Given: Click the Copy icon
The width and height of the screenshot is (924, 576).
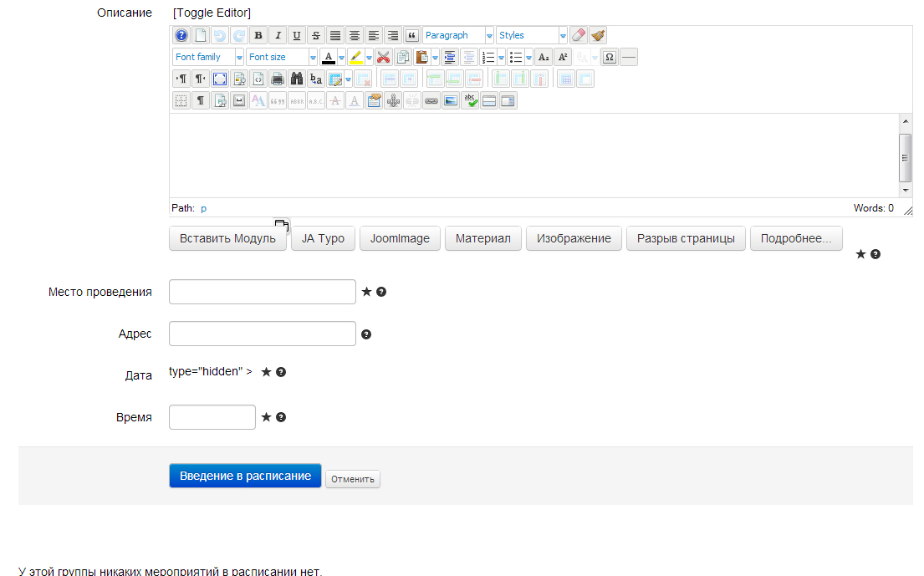Looking at the screenshot, I should coord(403,57).
